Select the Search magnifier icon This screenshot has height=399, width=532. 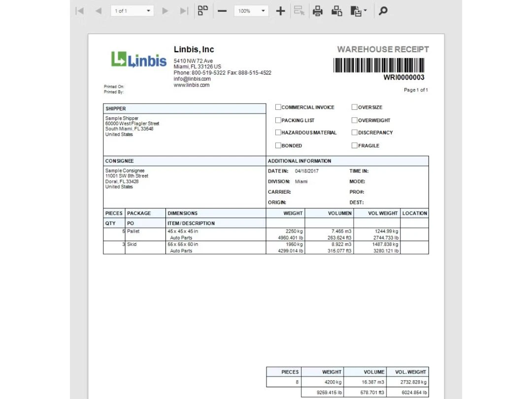click(383, 10)
